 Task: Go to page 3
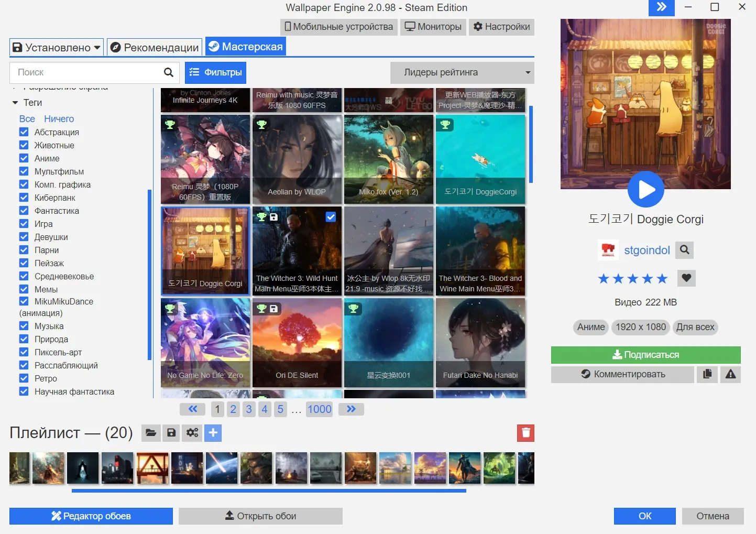(249, 409)
